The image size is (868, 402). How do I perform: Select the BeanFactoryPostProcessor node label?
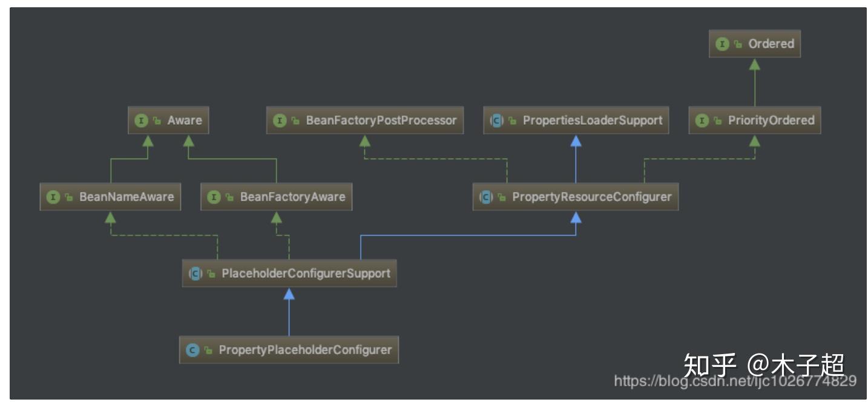(381, 120)
